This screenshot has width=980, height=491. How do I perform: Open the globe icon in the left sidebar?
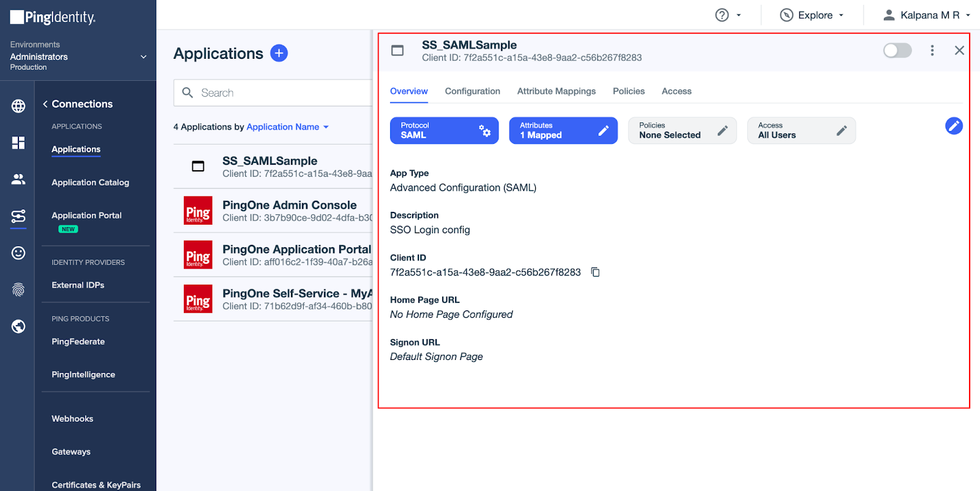coord(18,106)
